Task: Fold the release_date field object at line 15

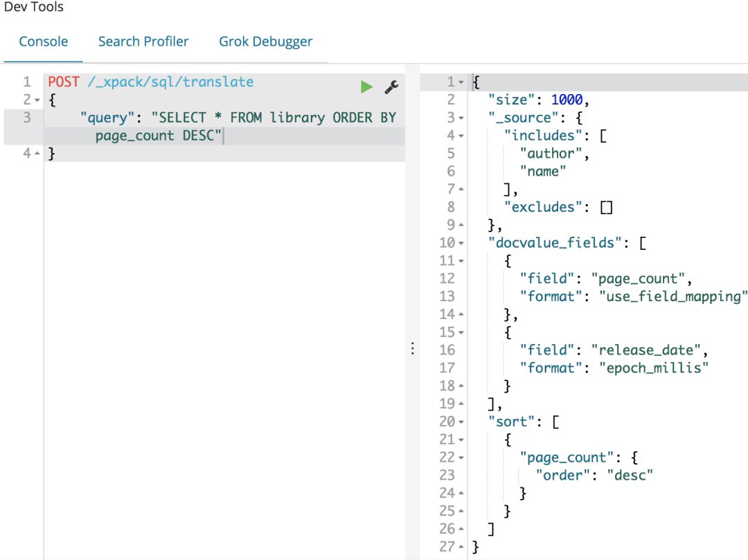Action: click(461, 333)
